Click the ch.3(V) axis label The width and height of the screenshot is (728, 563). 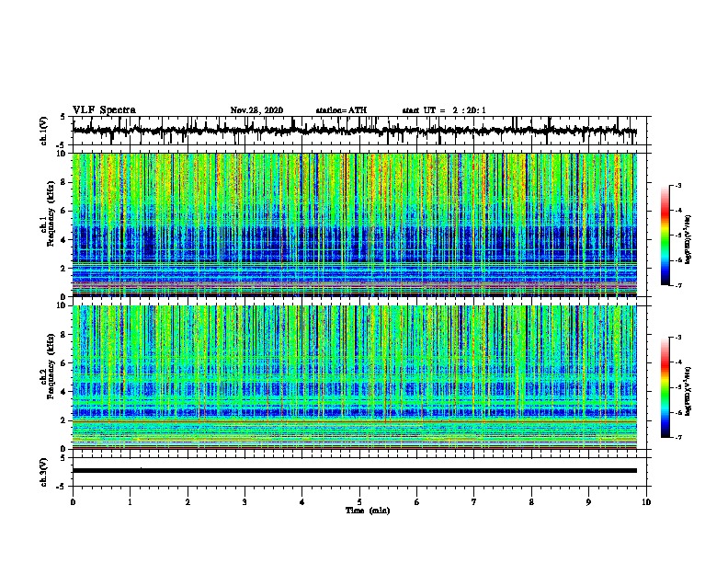[x=44, y=472]
